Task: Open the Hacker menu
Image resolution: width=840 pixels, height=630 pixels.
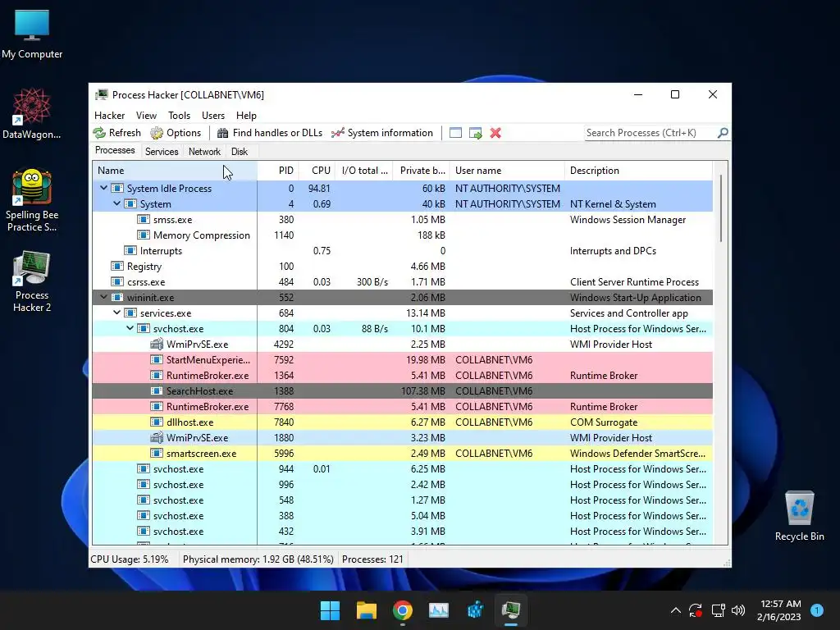Action: pyautogui.click(x=109, y=115)
